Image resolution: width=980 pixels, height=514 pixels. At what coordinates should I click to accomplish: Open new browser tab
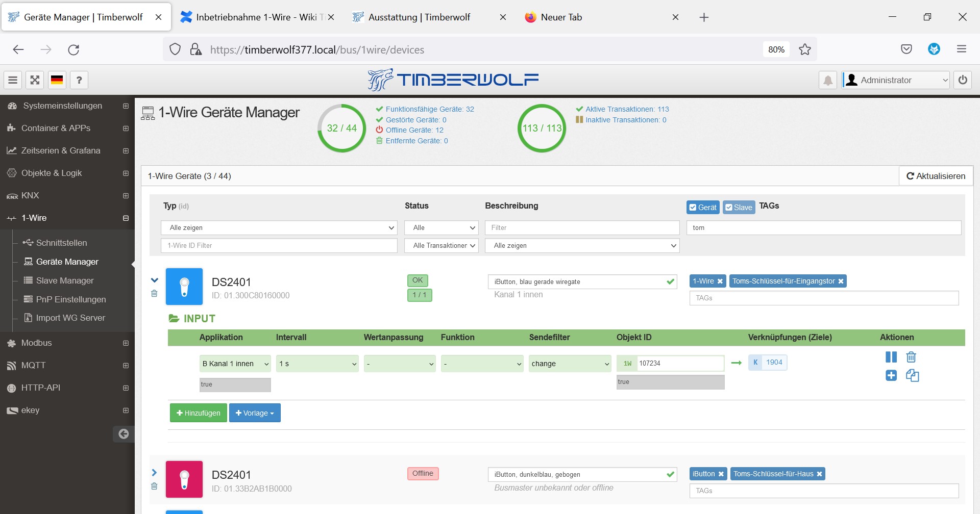pos(704,17)
